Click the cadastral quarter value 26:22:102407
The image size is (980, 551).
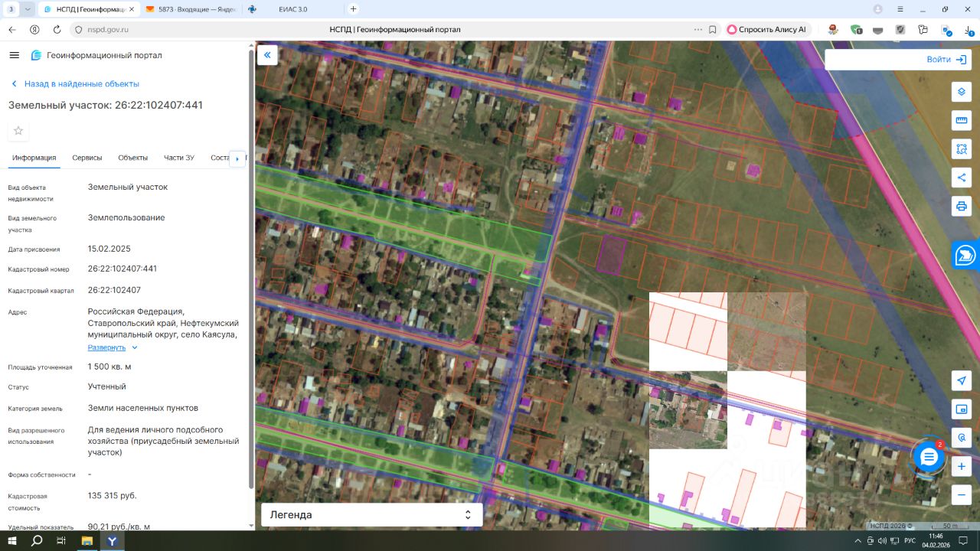(x=114, y=290)
